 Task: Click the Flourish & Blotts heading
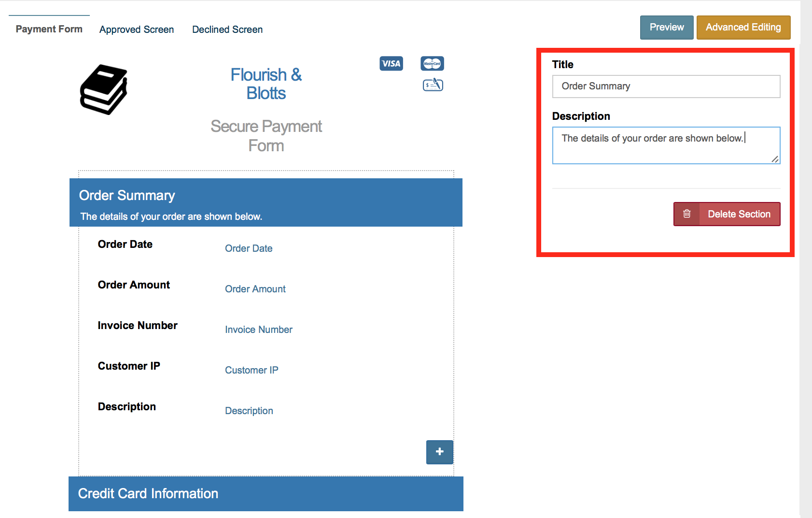pyautogui.click(x=266, y=84)
